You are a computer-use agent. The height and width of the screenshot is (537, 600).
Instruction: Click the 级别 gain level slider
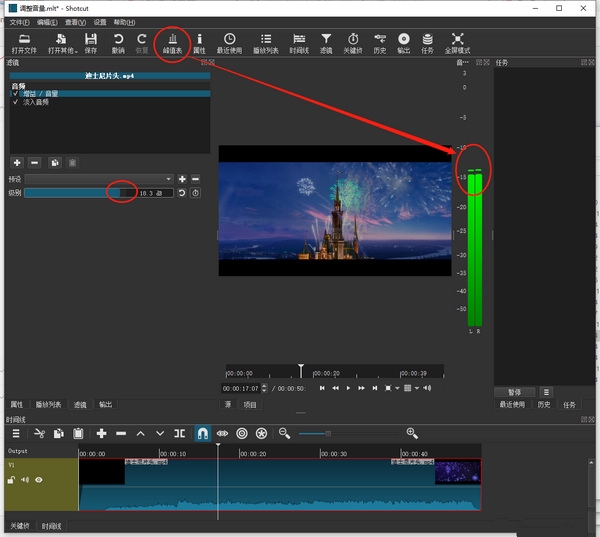click(80, 192)
